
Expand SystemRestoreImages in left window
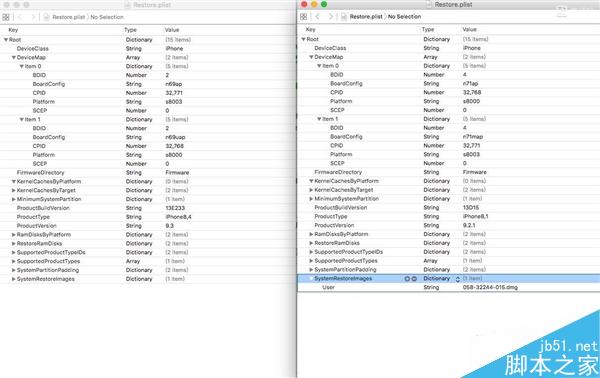tap(13, 279)
